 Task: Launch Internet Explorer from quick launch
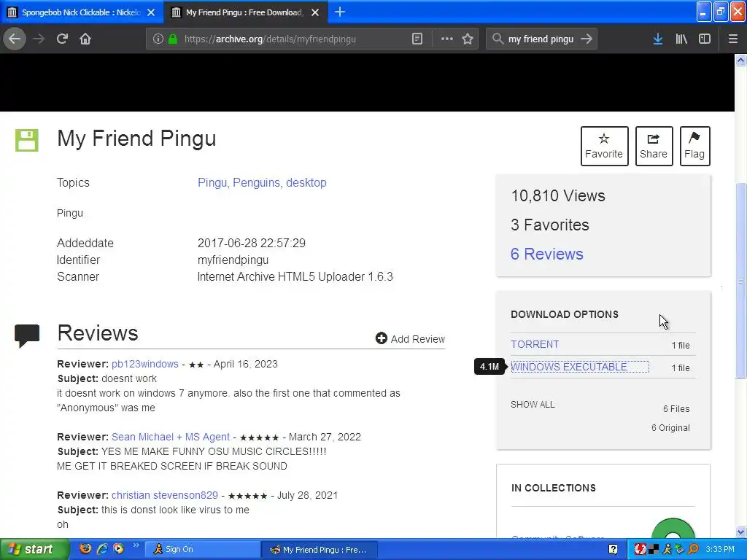(102, 548)
